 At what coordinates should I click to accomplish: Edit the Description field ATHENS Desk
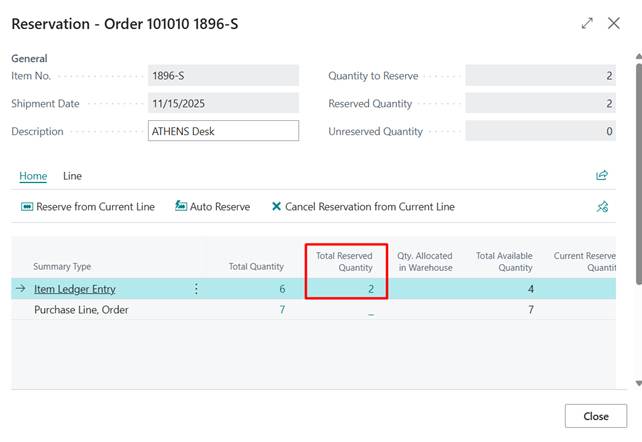click(222, 131)
